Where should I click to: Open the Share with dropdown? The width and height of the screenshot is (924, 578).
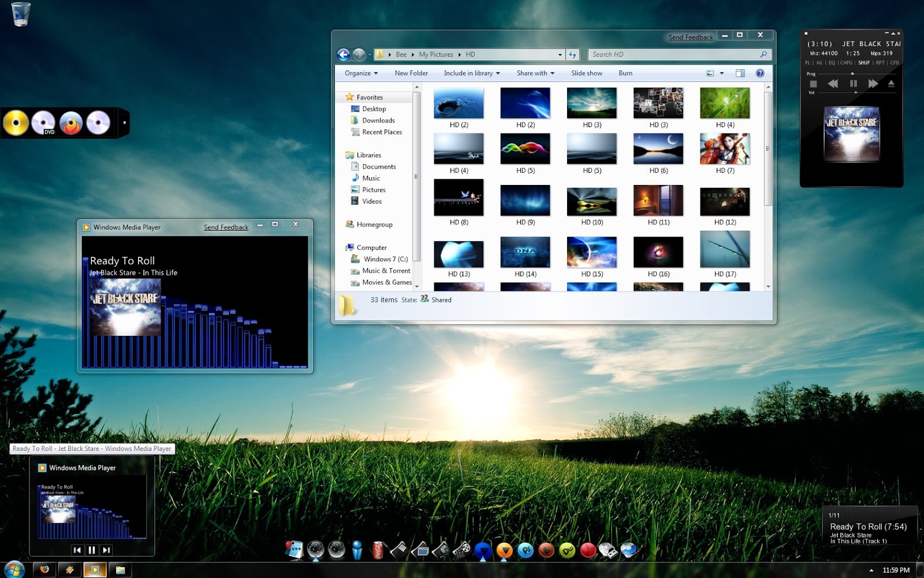tap(535, 73)
